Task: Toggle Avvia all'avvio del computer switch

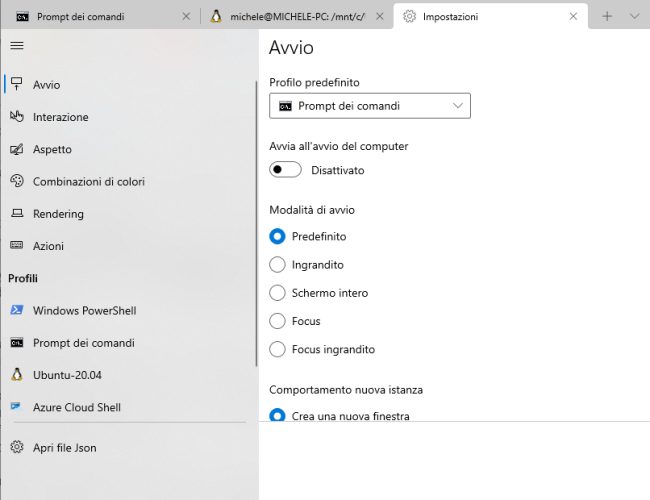Action: [x=286, y=170]
